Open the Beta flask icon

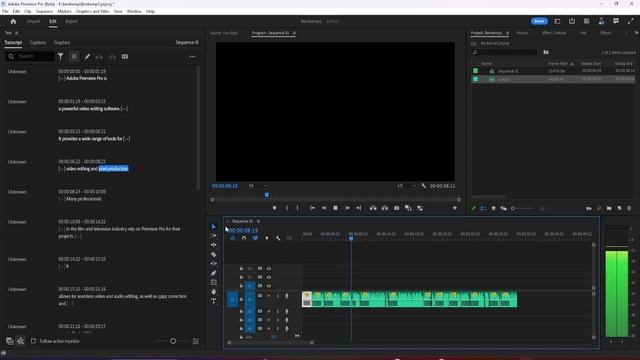tap(601, 21)
